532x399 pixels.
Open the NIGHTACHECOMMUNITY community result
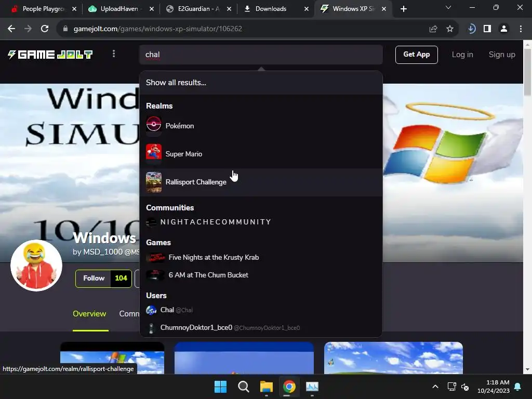point(261,222)
